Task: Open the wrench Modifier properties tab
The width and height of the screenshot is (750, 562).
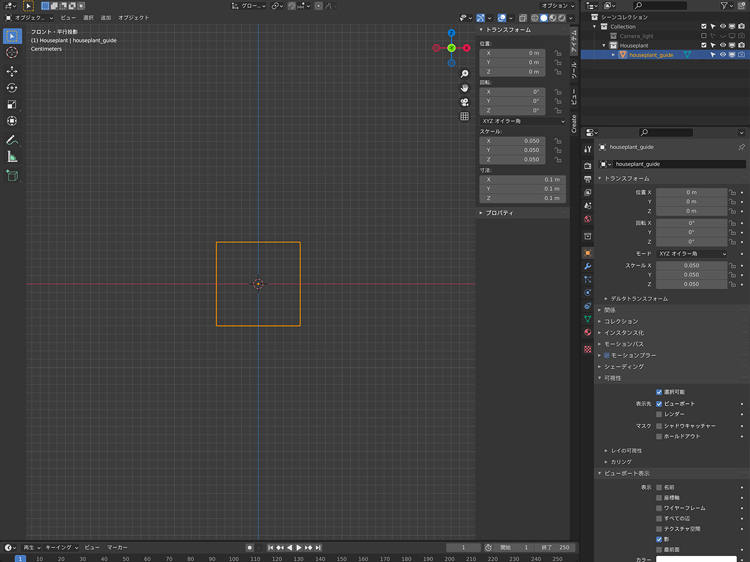Action: point(587,266)
